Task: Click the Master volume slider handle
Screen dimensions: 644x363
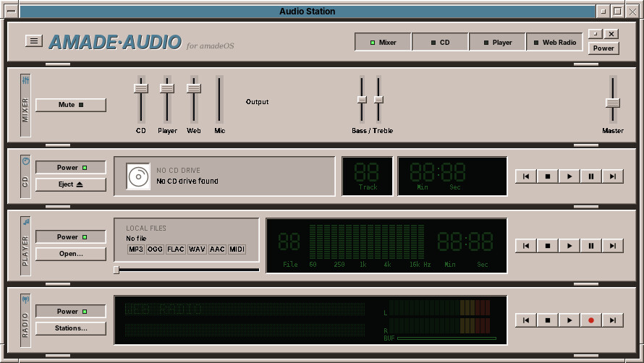Action: 613,103
